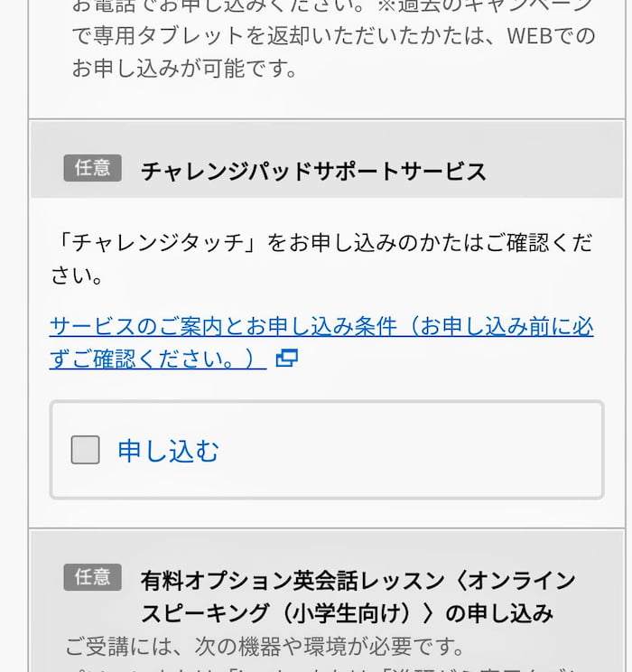The image size is (632, 672).
Task: Click the ご受講には、次の機器や環境が必要です text
Action: [265, 647]
